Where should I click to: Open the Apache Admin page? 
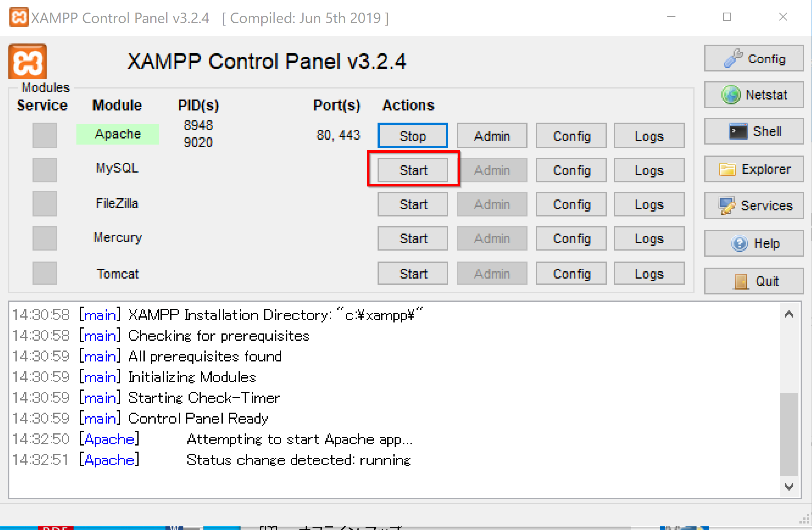[492, 136]
